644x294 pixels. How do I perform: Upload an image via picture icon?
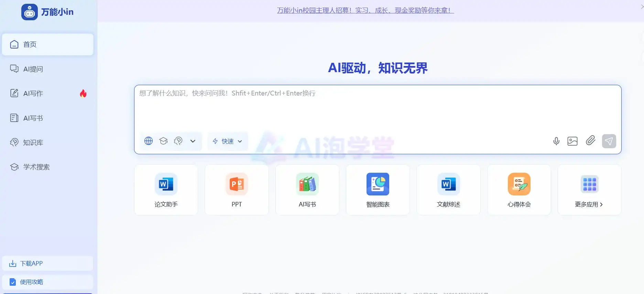[x=572, y=141]
